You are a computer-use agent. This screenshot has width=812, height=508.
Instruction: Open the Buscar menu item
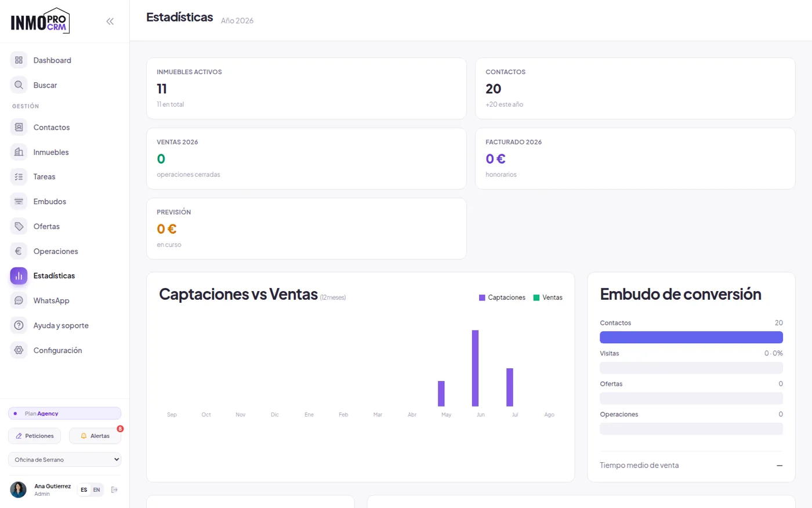45,85
